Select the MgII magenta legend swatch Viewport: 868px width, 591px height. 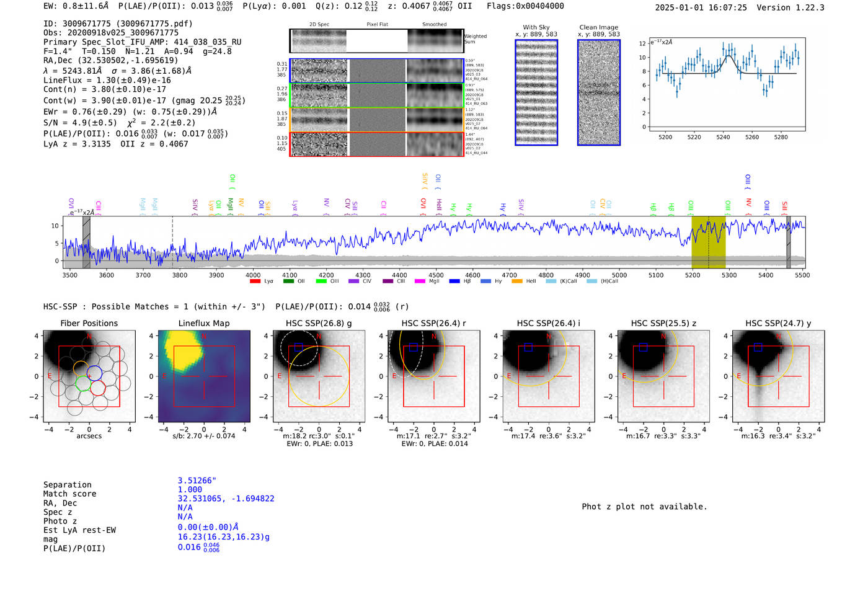[x=420, y=282]
